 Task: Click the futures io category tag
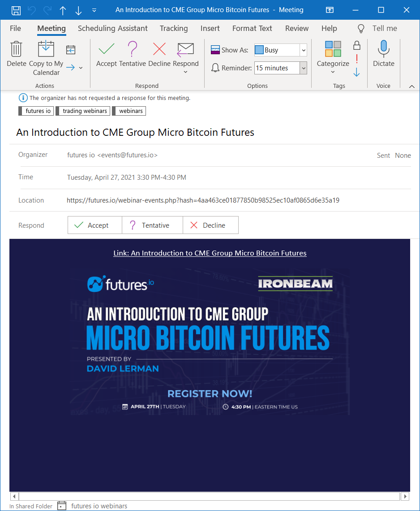(x=36, y=111)
